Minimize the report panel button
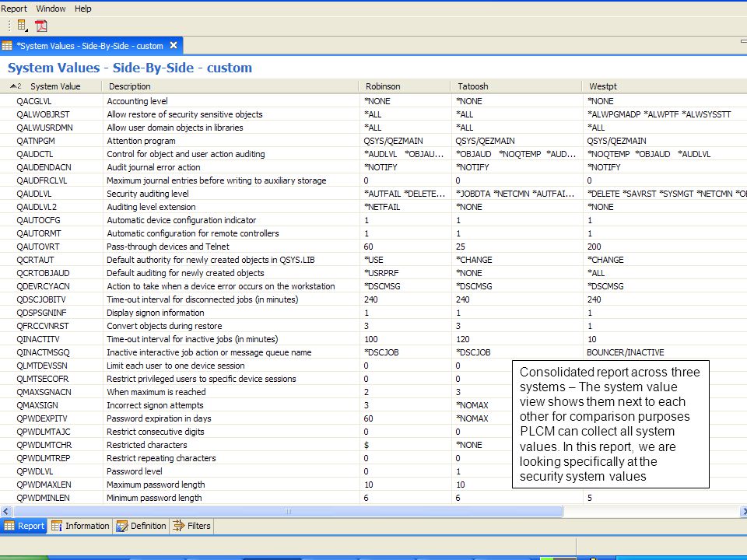Screen dimensions: 747x560 click(743, 41)
